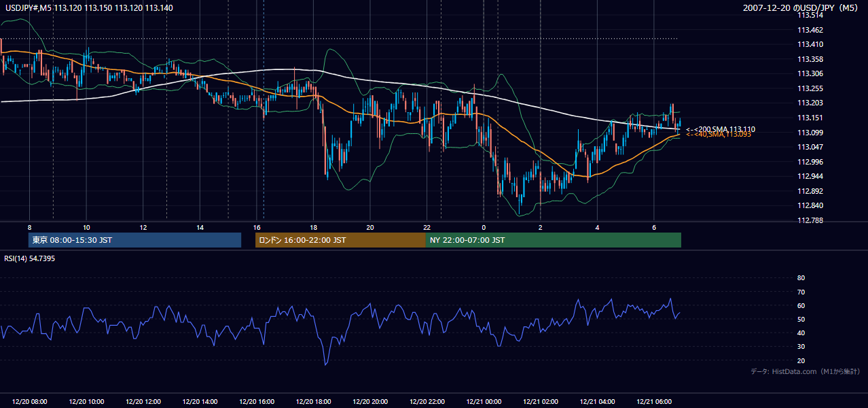Select the ロンドン 16:00-22:00 JST session bar
This screenshot has height=408, width=868.
pos(340,240)
